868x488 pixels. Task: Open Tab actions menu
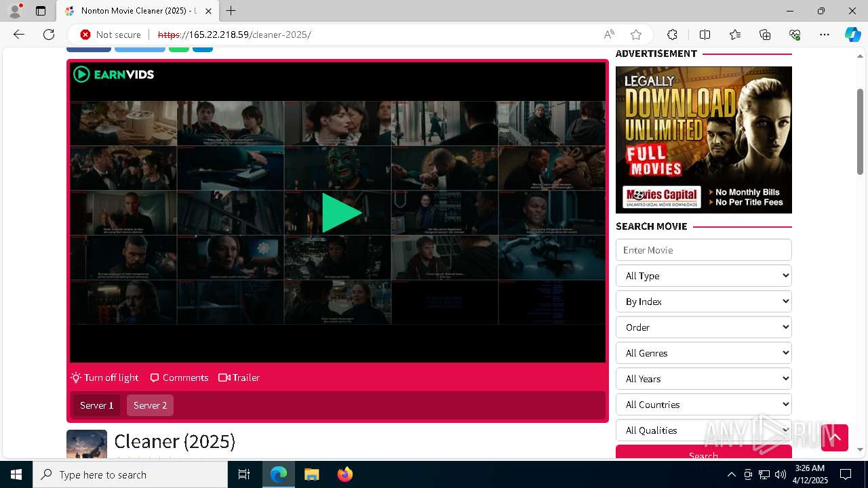41,11
